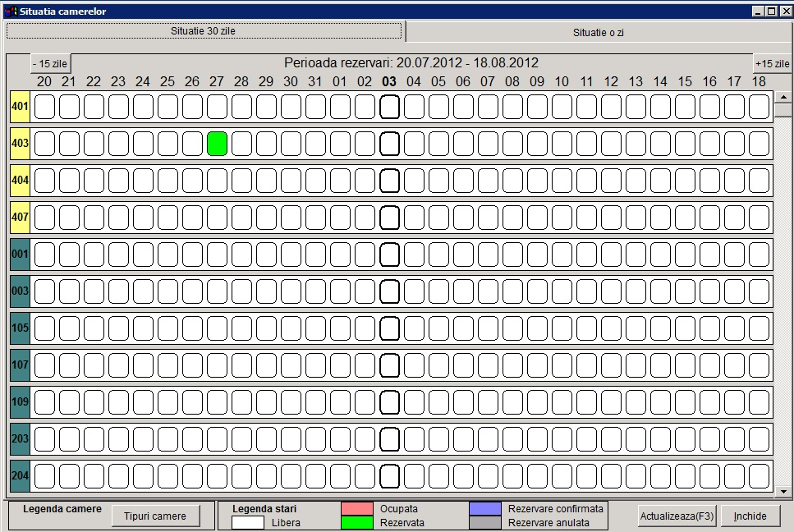
Task: Select room label 404
Action: 21,180
